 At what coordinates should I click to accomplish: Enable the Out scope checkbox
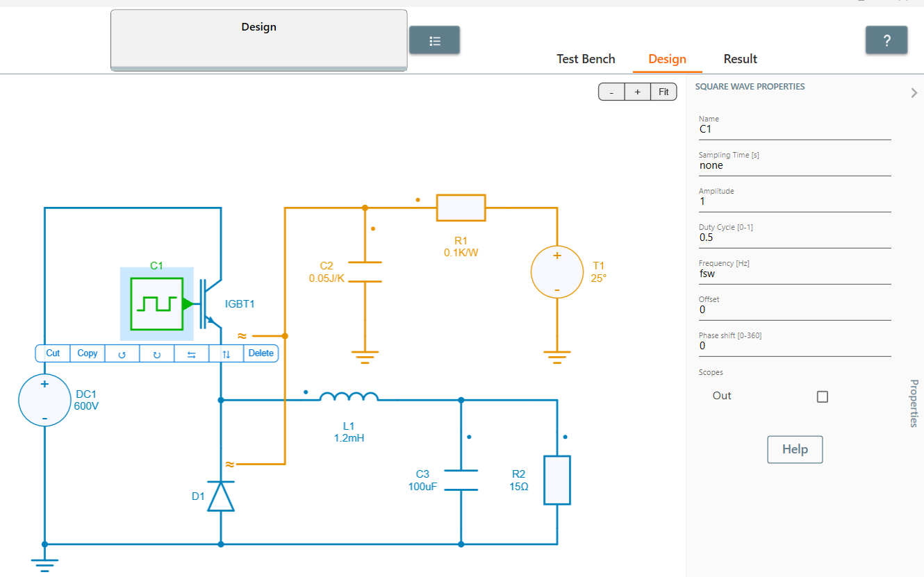(x=823, y=396)
